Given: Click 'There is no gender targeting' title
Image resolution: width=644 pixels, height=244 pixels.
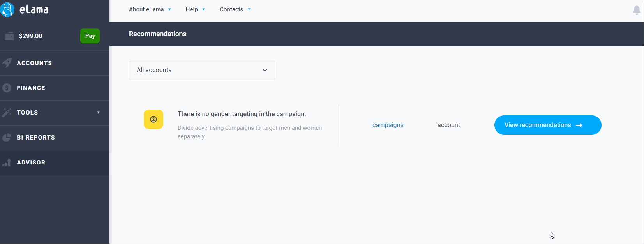Looking at the screenshot, I should click(242, 114).
